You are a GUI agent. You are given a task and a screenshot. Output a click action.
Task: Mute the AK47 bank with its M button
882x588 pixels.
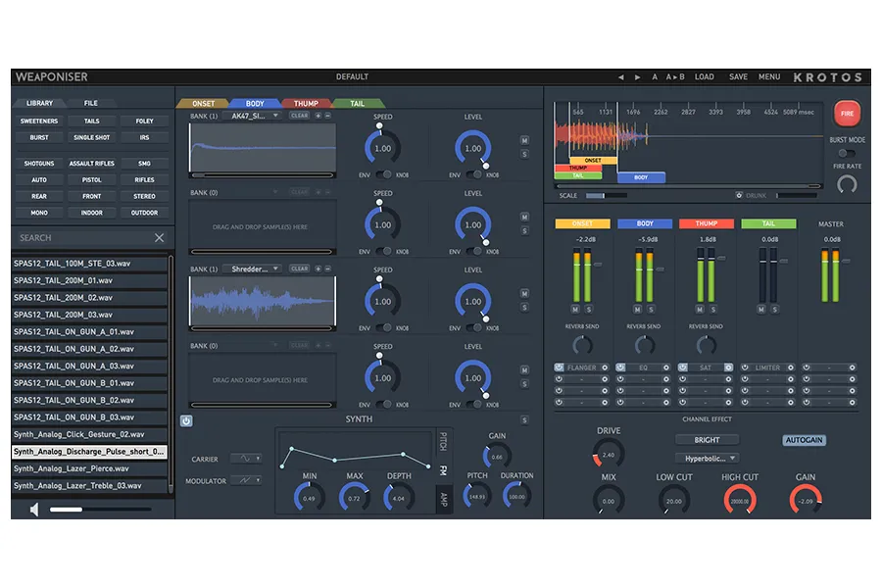pyautogui.click(x=524, y=141)
